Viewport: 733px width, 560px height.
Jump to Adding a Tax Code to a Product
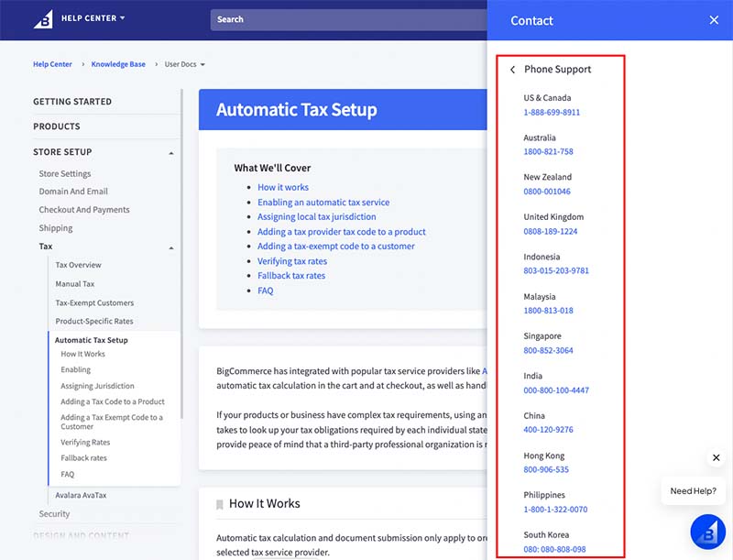(113, 401)
